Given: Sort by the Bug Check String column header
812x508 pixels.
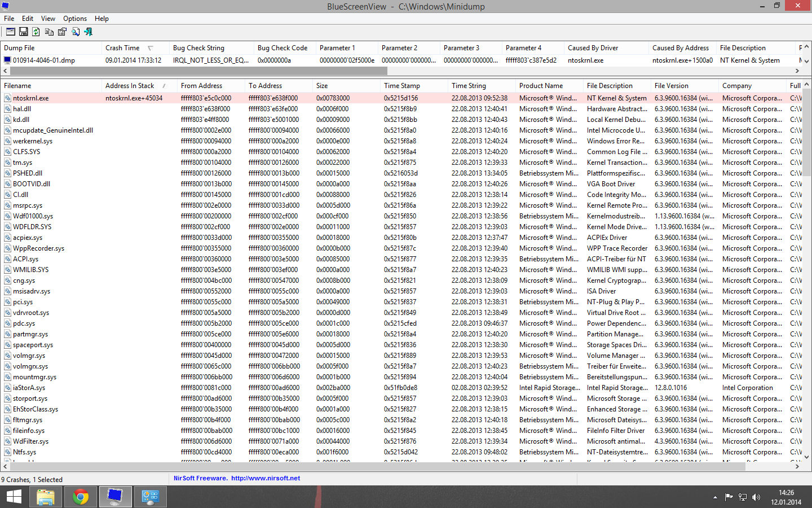Looking at the screenshot, I should [x=211, y=48].
